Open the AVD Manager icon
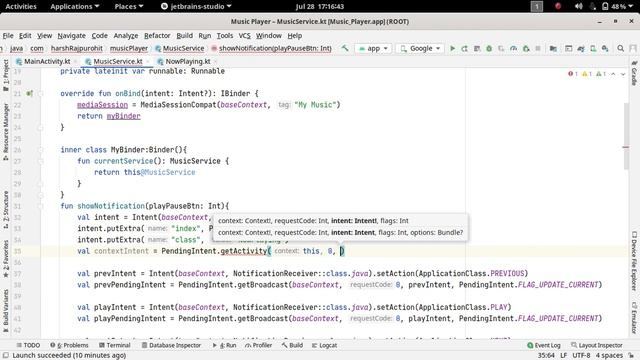 click(593, 48)
